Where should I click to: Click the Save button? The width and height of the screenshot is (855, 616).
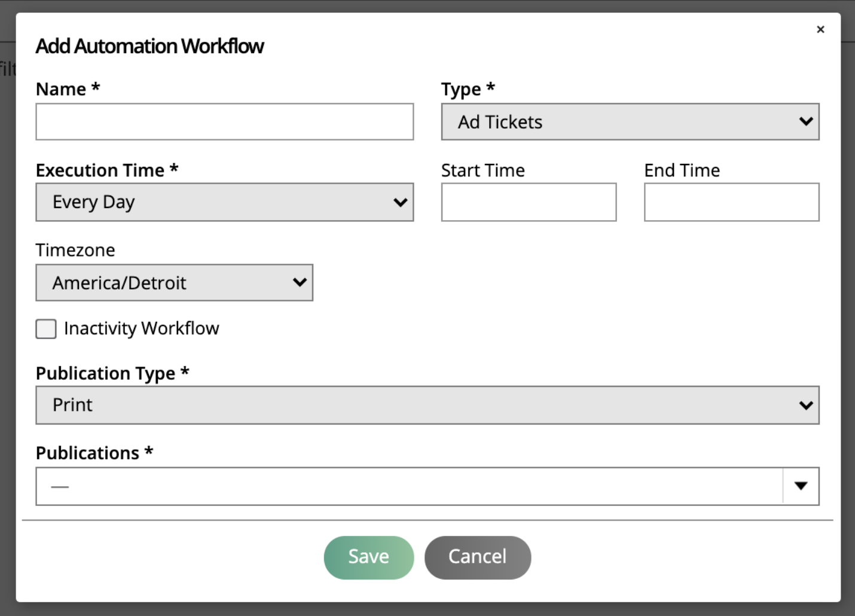[368, 557]
